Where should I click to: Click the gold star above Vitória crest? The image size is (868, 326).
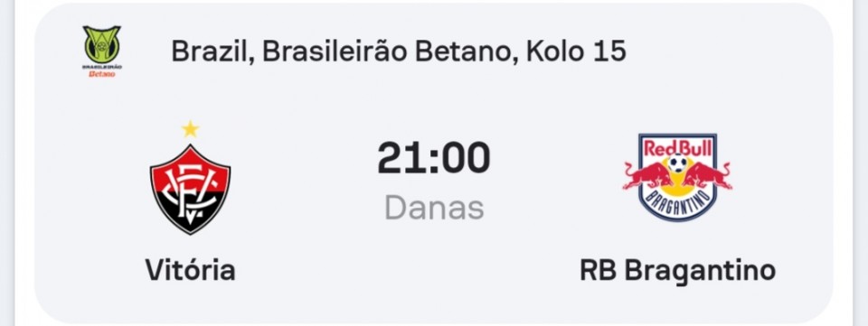click(x=191, y=129)
